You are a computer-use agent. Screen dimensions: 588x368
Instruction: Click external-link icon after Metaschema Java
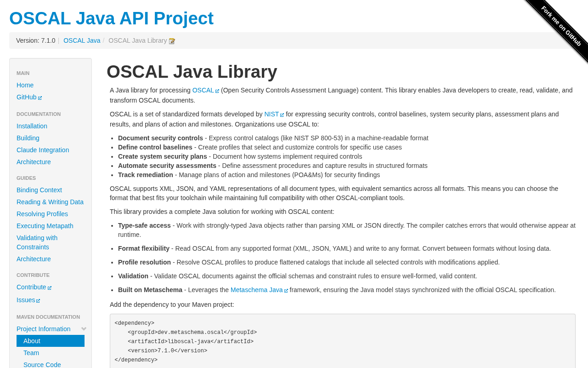point(286,291)
